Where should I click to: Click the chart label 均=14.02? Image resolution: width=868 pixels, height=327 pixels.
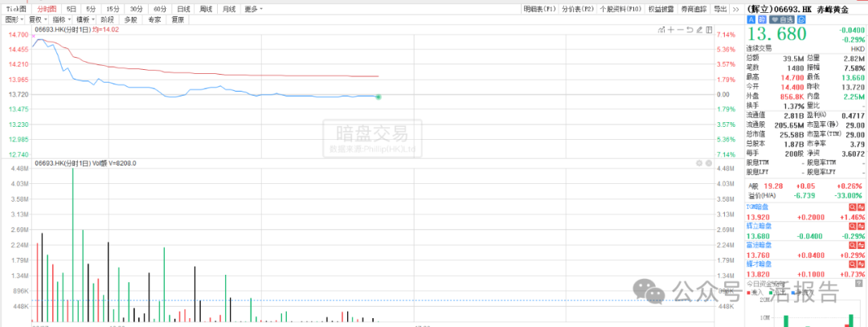coord(104,30)
